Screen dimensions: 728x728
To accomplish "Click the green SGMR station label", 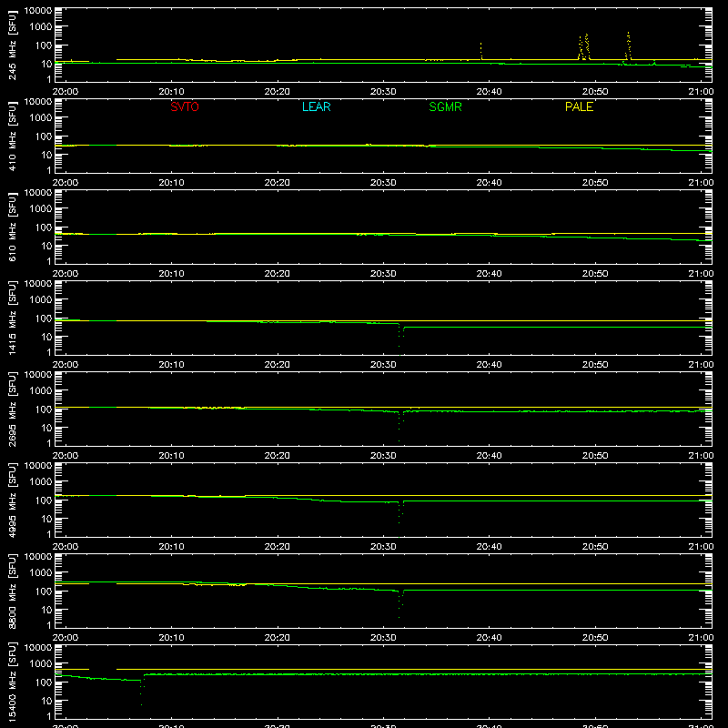I will (x=445, y=106).
